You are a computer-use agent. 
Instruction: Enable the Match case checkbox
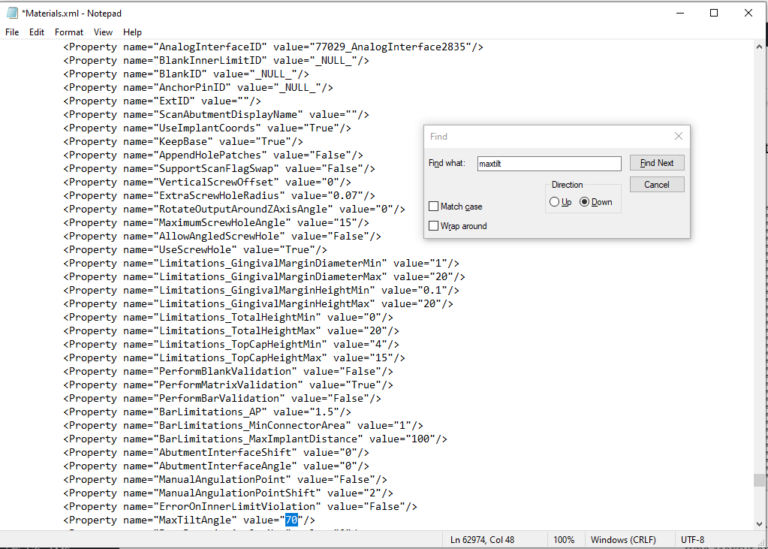433,206
